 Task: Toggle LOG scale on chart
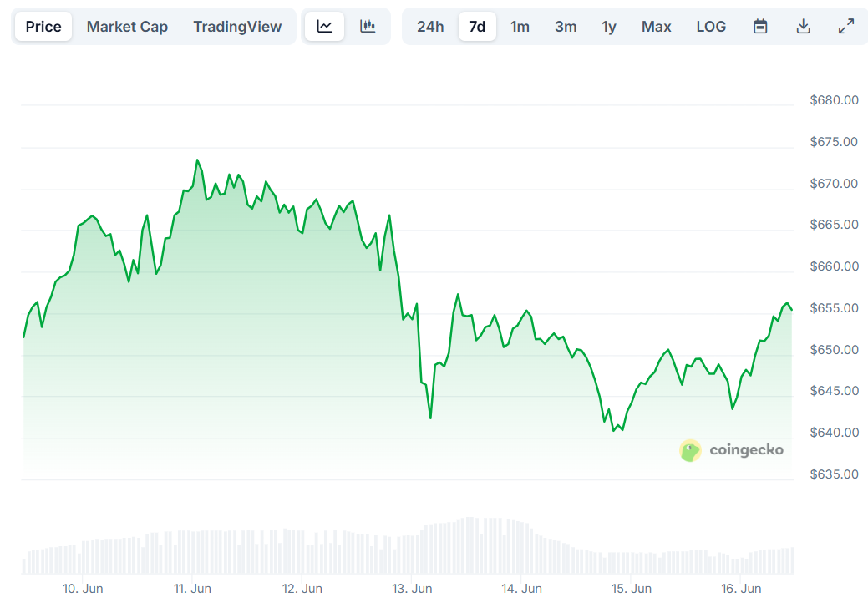(x=711, y=27)
